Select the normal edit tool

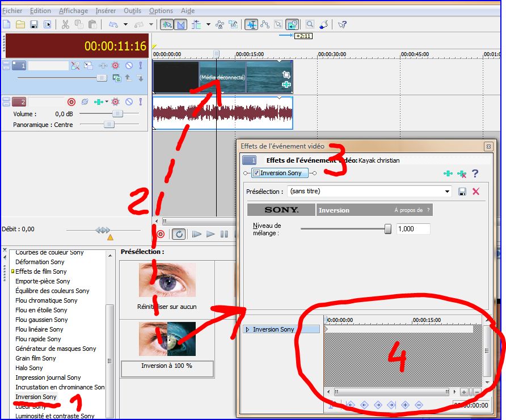click(x=251, y=24)
